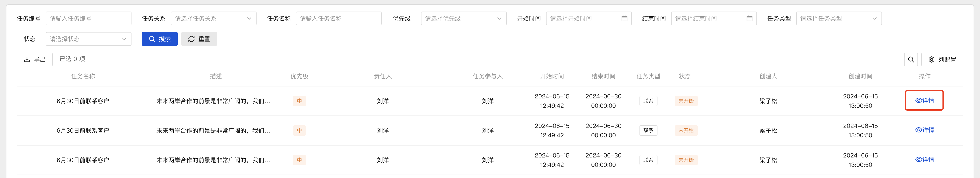Click the priority (优先级) column header
This screenshot has height=178, width=980.
click(x=299, y=76)
